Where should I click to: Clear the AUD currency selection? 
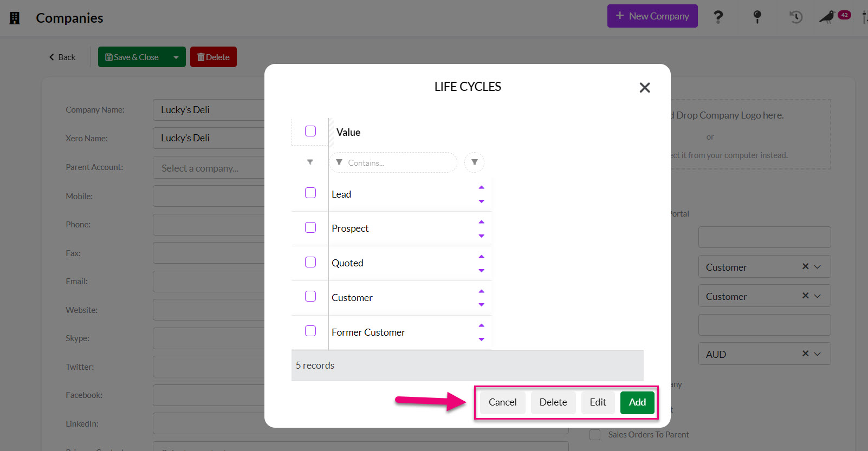[805, 354]
